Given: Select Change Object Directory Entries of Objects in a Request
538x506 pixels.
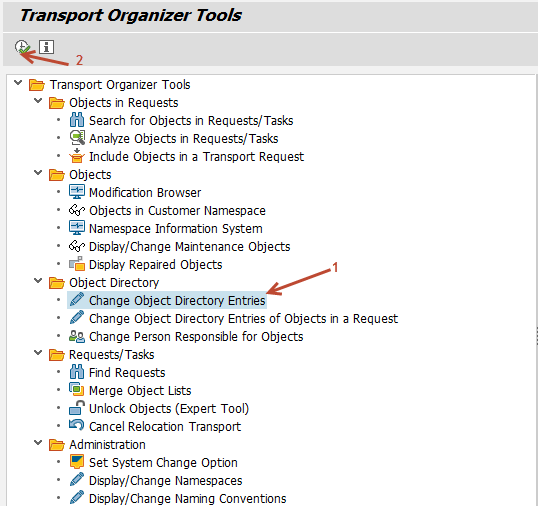Looking at the screenshot, I should 244,319.
